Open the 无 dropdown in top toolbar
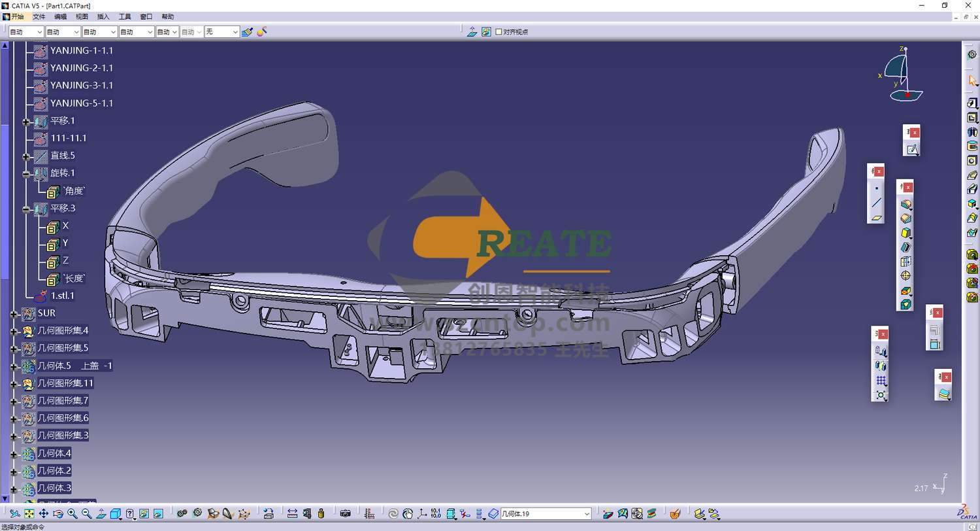This screenshot has height=531, width=980. pyautogui.click(x=235, y=31)
